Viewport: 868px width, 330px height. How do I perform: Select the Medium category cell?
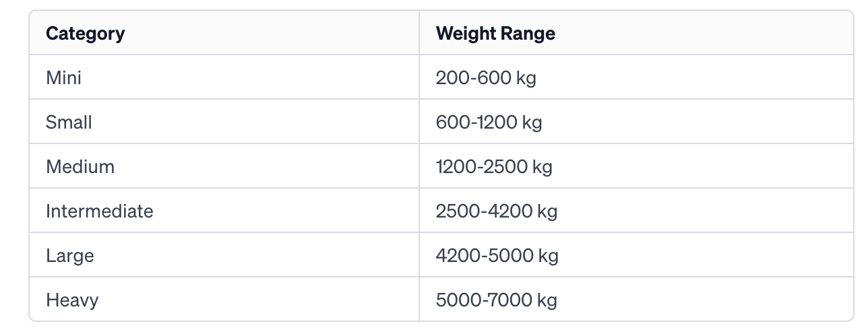click(224, 166)
